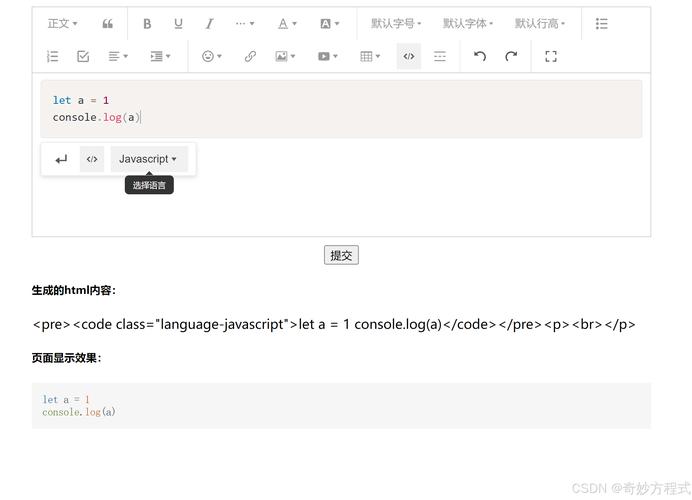
Task: Click the 提交 submit button
Action: pyautogui.click(x=341, y=255)
